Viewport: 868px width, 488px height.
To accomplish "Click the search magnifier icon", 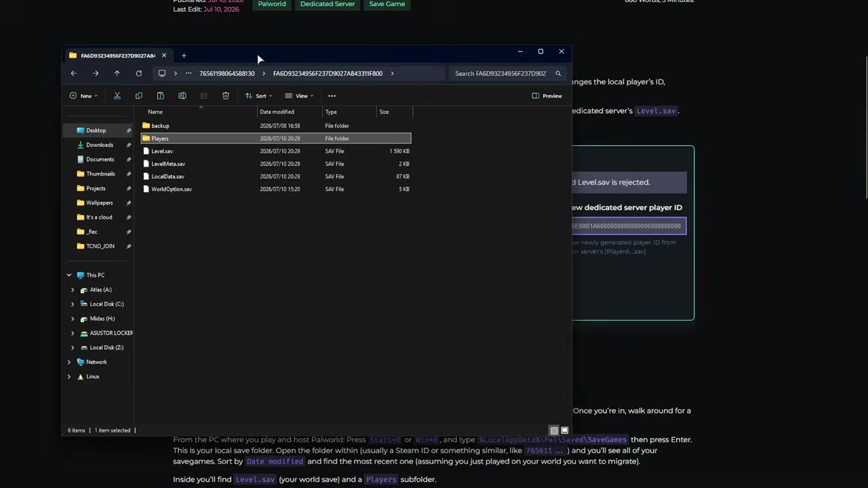I will click(558, 73).
